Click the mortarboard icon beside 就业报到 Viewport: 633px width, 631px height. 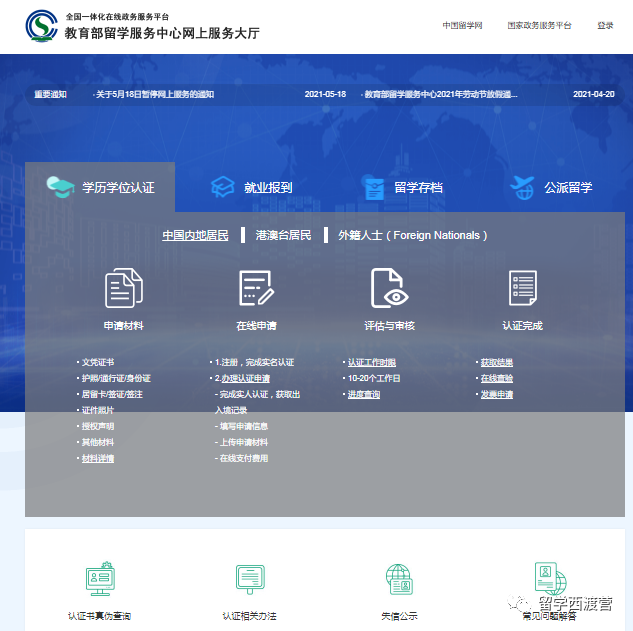click(222, 187)
